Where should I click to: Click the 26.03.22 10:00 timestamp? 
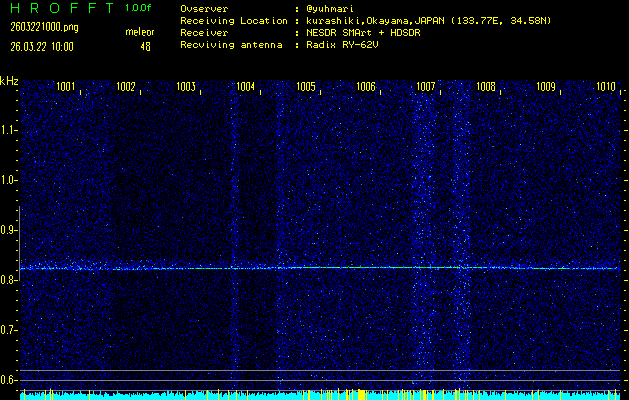[x=42, y=46]
